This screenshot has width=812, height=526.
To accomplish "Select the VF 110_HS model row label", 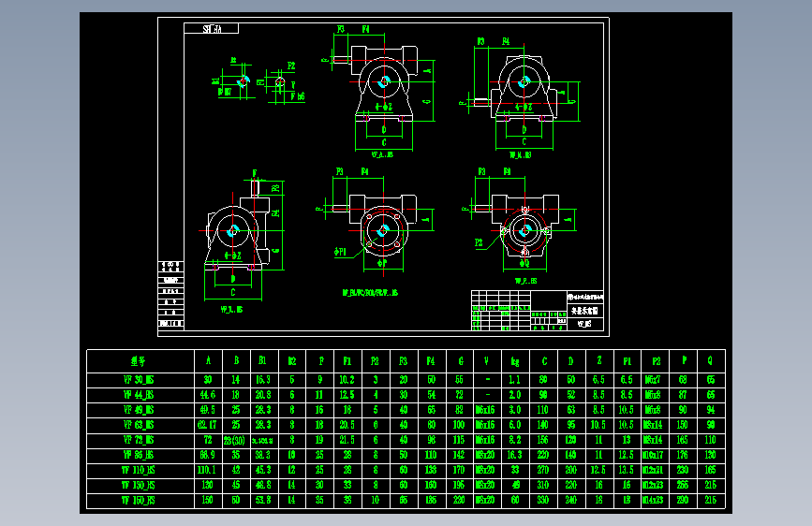I will point(139,470).
